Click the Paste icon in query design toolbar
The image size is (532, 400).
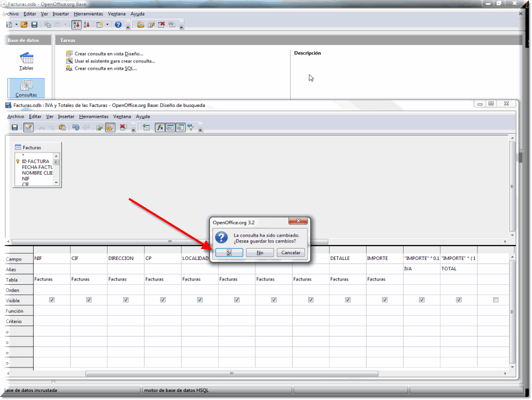pos(62,128)
